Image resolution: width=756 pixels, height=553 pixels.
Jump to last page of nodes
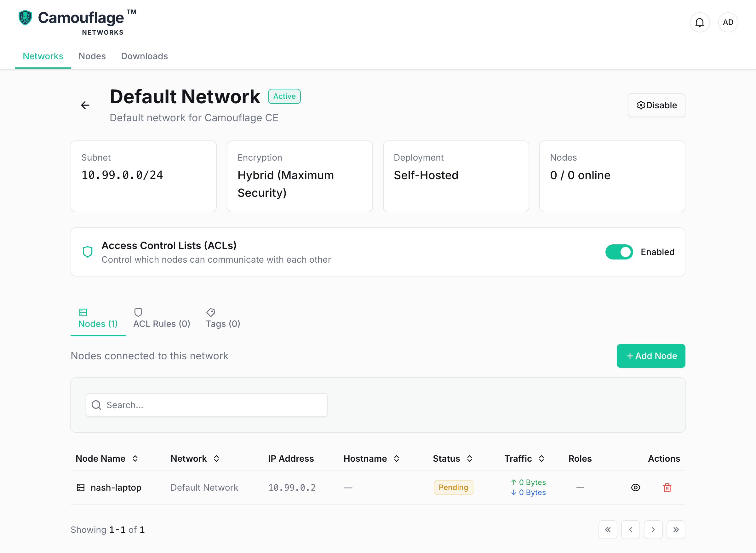[676, 530]
